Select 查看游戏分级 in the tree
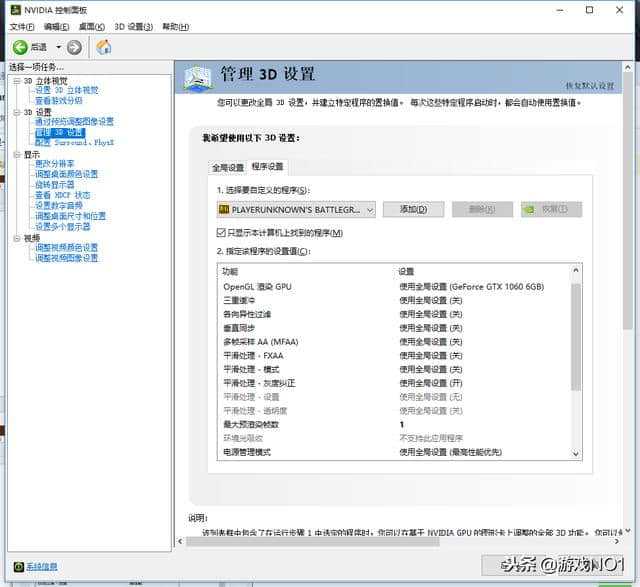Viewport: 640px width, 587px height. click(59, 100)
